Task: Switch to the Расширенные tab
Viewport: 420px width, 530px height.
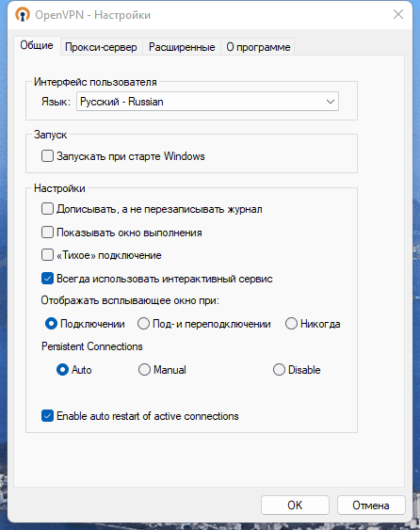Action: (x=182, y=47)
